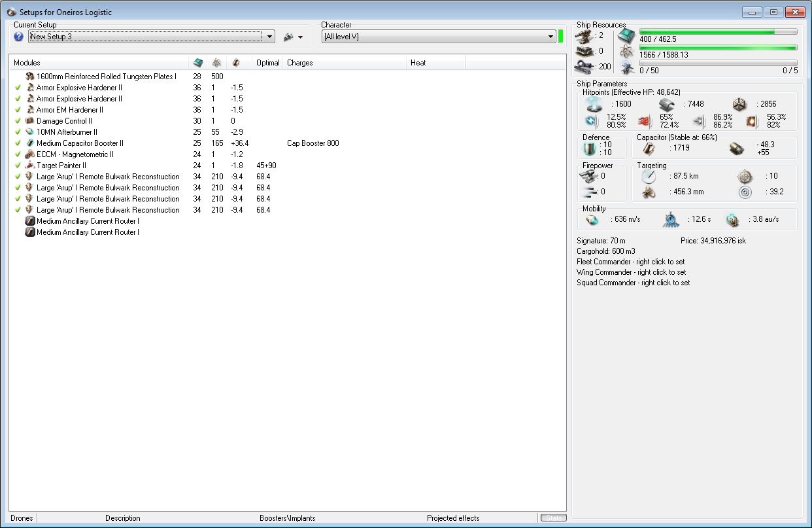Click the Price: 34,916,976 isk text
Screen dimensions: 812x528
[x=713, y=241]
